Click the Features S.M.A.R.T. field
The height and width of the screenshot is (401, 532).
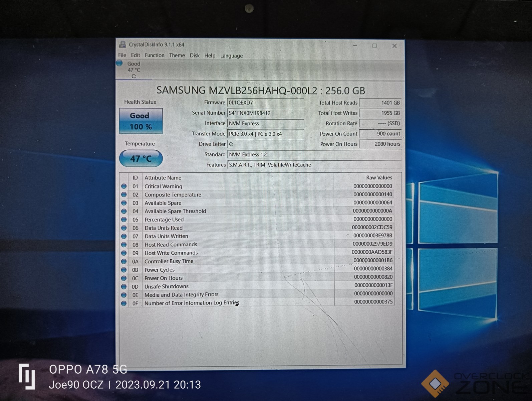(x=314, y=165)
